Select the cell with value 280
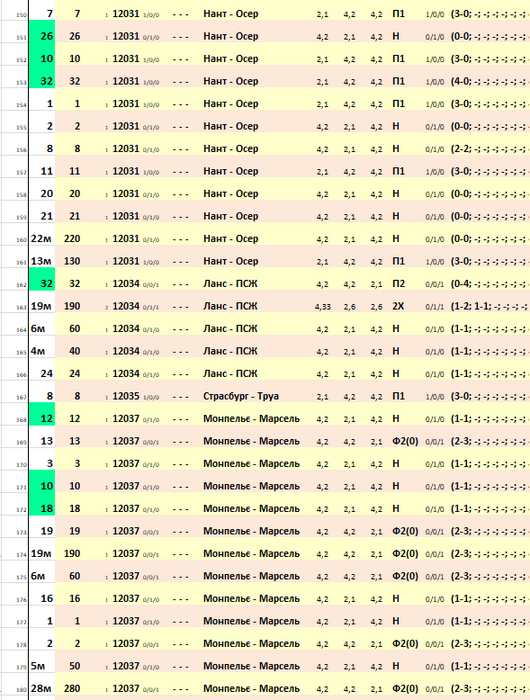 click(72, 689)
